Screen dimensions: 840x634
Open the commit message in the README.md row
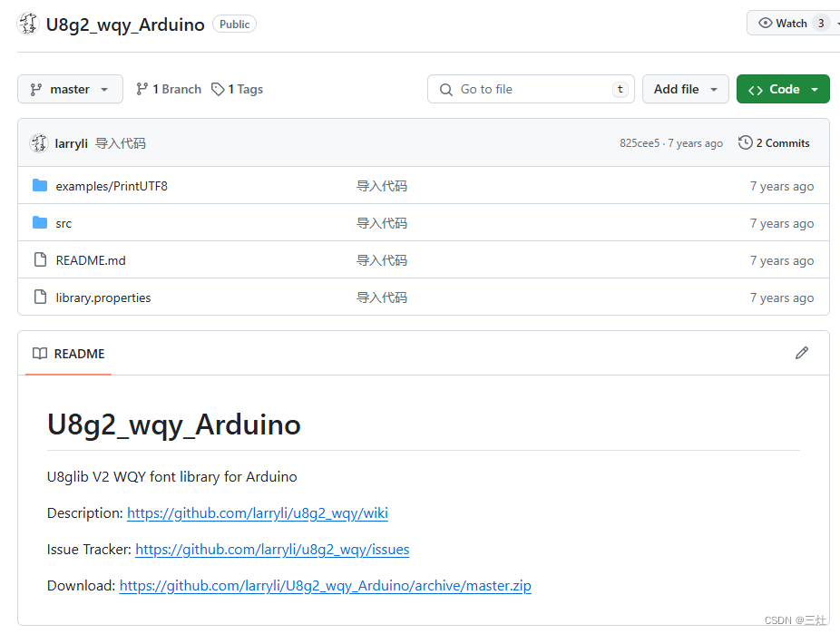[382, 260]
